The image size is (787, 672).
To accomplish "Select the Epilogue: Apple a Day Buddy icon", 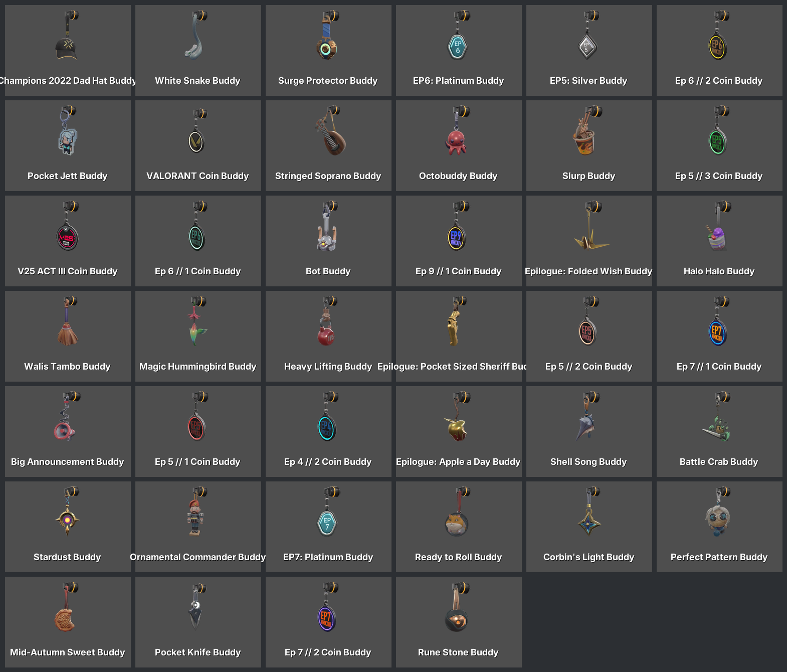I will pyautogui.click(x=458, y=416).
